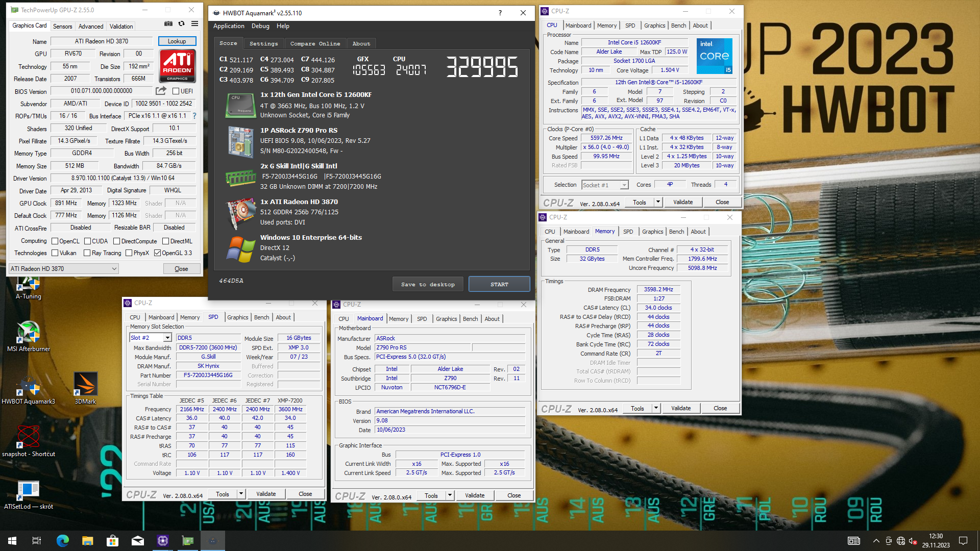Click the ATI Radeon logo in GPU-Z

pyautogui.click(x=177, y=66)
